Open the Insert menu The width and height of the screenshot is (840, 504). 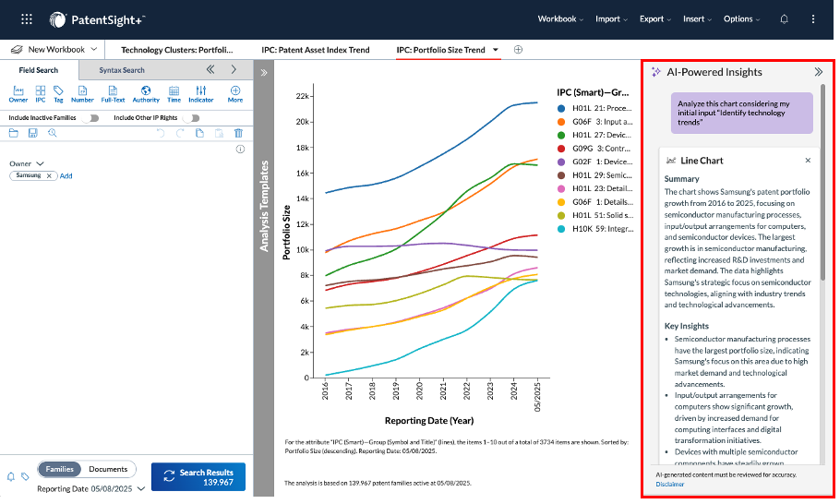pos(697,18)
